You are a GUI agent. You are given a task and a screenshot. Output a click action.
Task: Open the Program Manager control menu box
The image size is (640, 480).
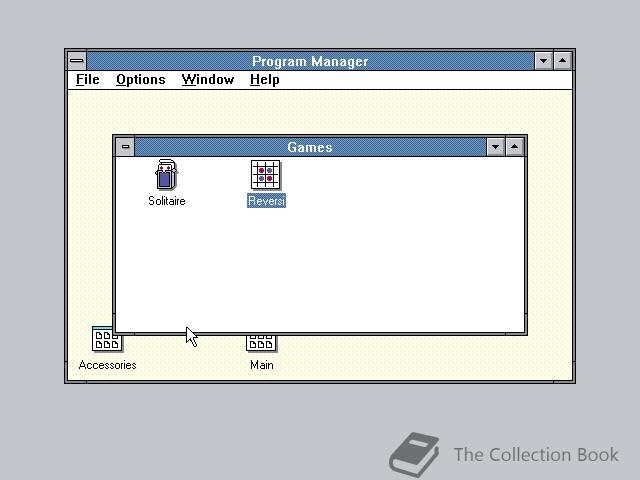click(x=77, y=61)
